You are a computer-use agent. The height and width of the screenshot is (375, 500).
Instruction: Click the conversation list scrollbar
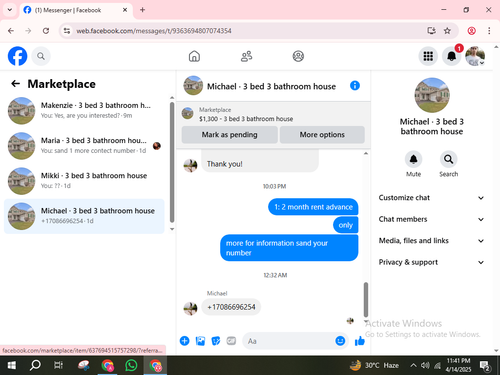(x=172, y=162)
